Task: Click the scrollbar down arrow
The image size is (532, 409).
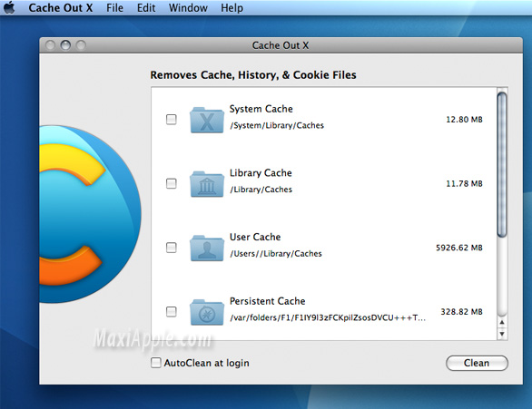Action: pos(502,334)
